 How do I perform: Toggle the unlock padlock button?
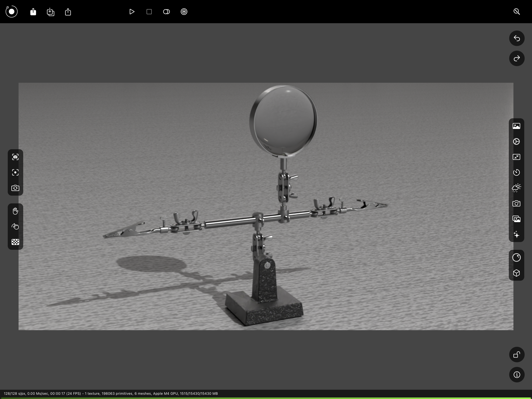pyautogui.click(x=517, y=355)
